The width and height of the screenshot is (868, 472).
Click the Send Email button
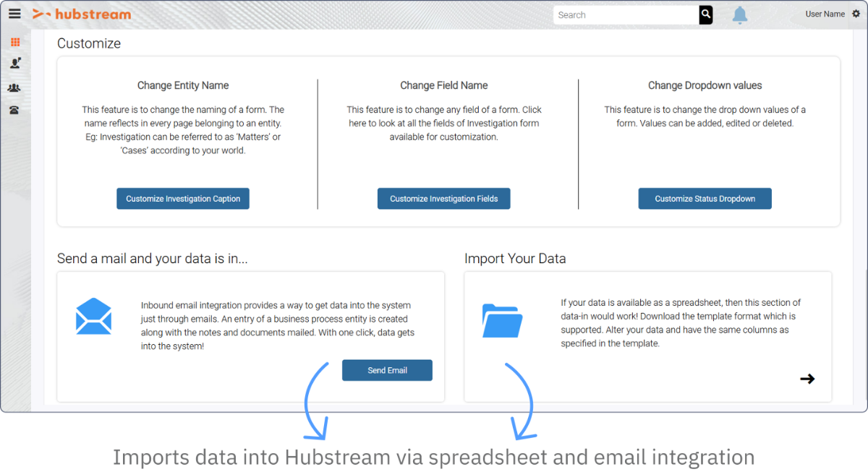click(x=387, y=370)
